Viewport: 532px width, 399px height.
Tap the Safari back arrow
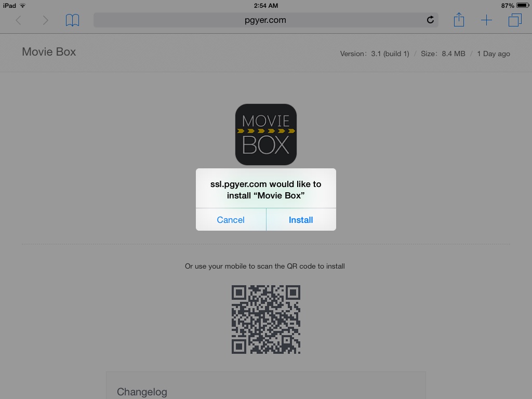18,20
